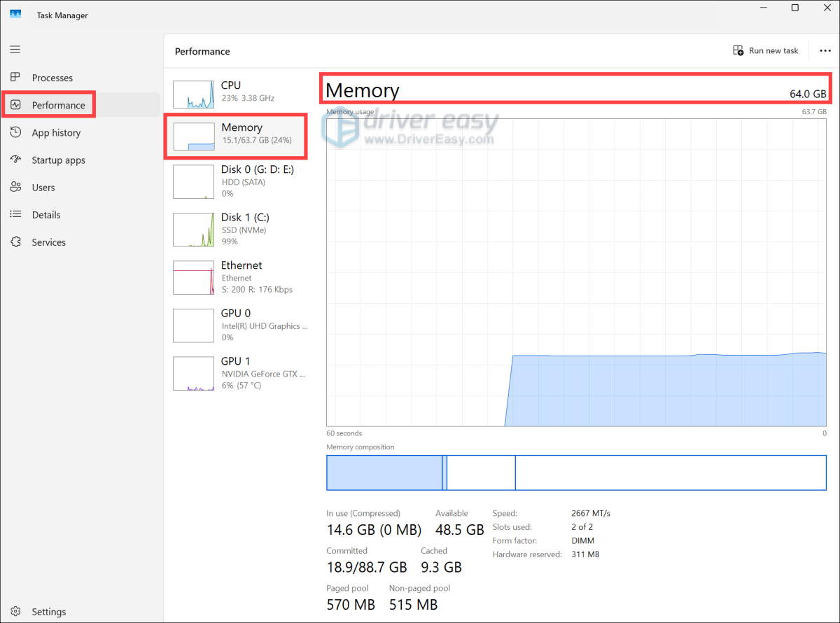Select the Memory resource entry
Image resolution: width=840 pixels, height=623 pixels.
click(x=234, y=136)
